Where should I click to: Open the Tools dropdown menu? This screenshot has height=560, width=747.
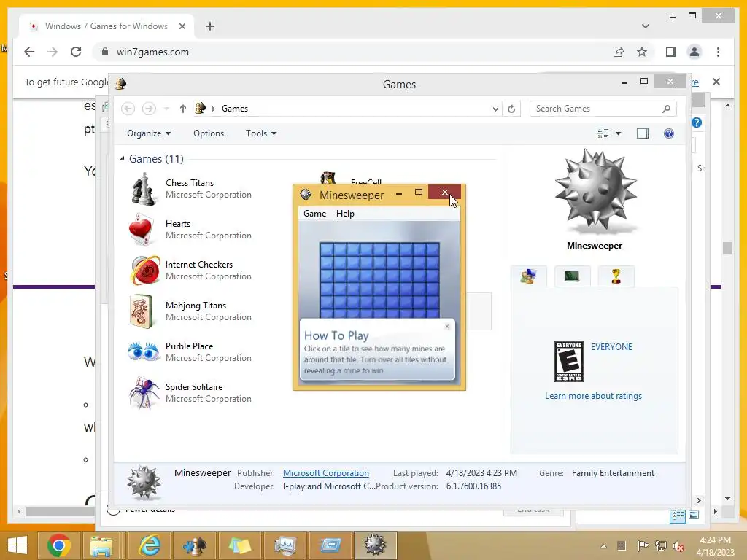point(261,133)
